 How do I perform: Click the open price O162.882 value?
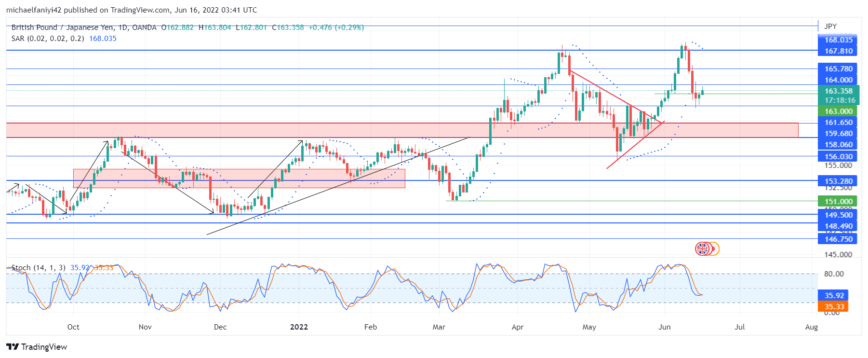click(177, 28)
